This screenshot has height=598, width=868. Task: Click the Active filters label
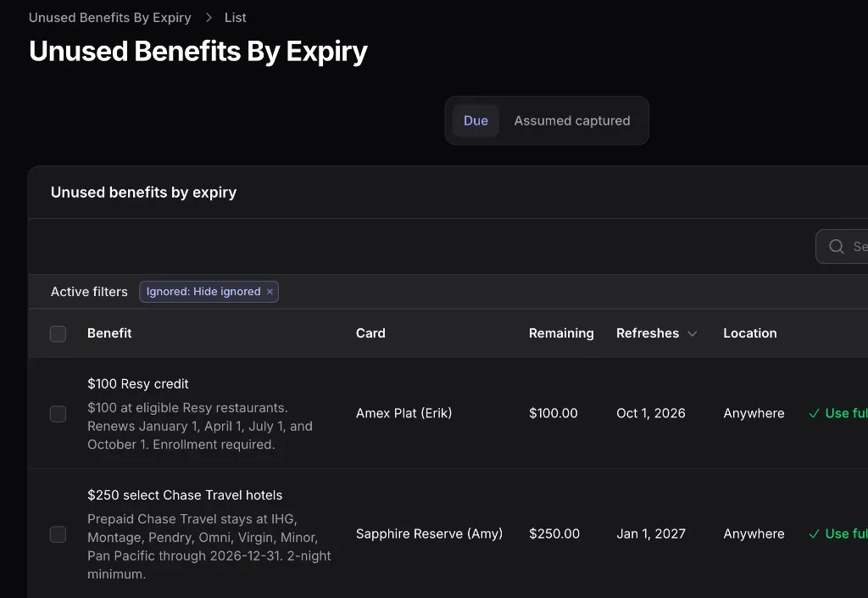89,292
